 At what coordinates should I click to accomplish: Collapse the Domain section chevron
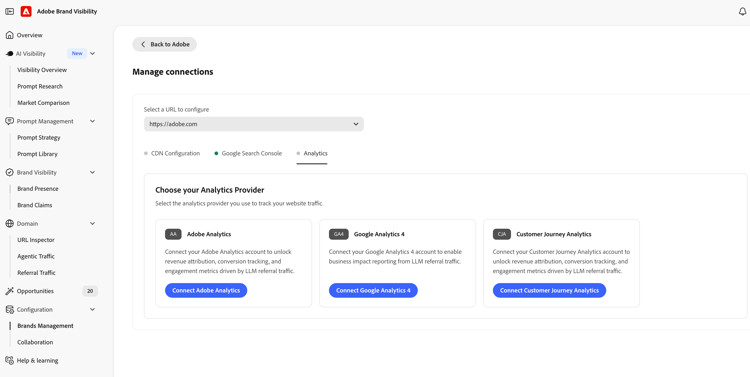93,223
